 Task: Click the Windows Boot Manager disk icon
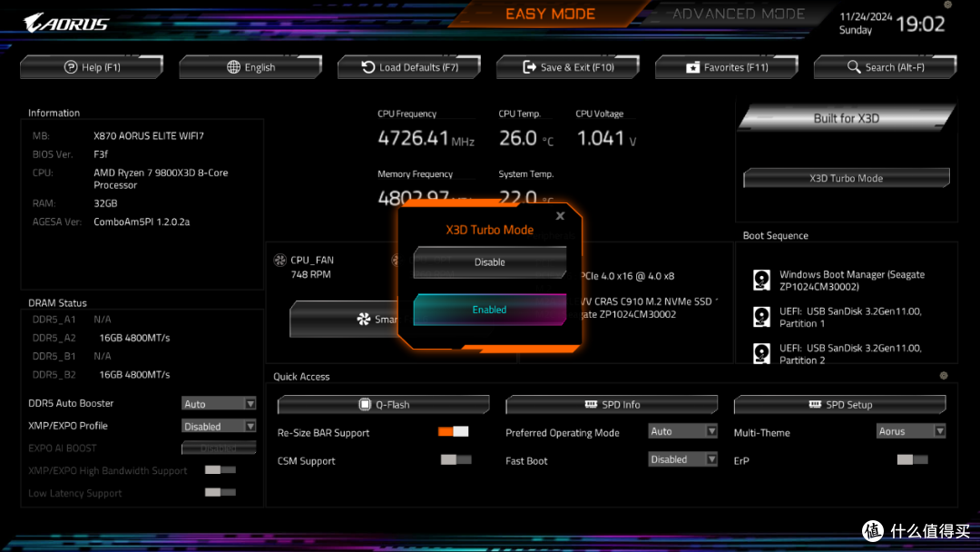[761, 280]
